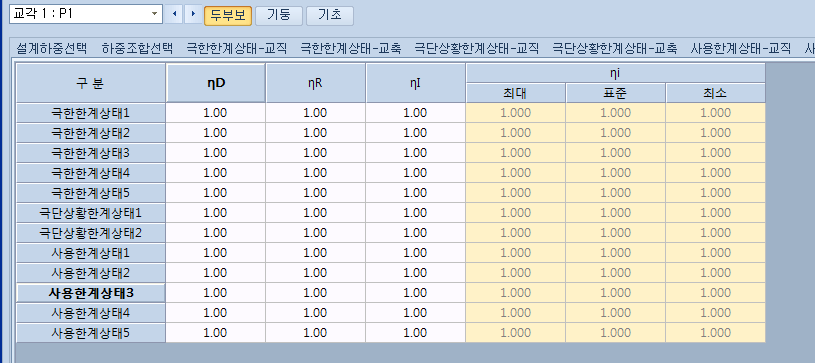The image size is (815, 363).
Task: Click 최소 cell for 극단상황한계상태2
Action: tap(715, 233)
